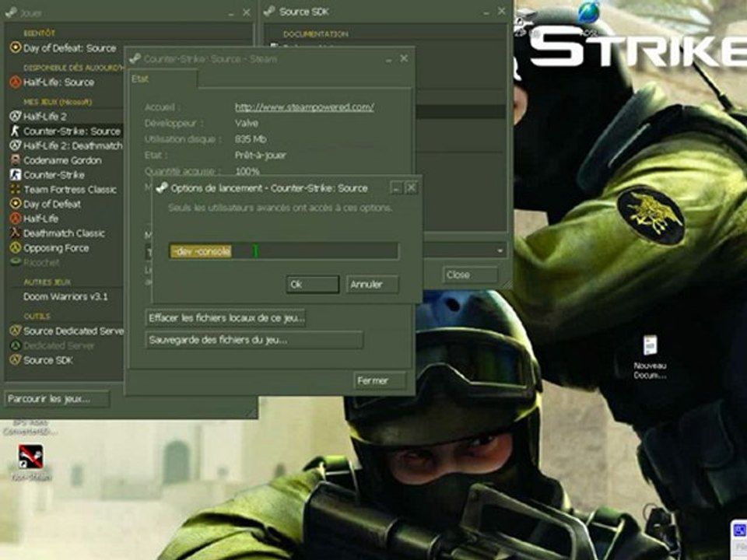The width and height of the screenshot is (747, 560).
Task: Select Half-Life 2: Deathmatch in the list
Action: point(72,145)
